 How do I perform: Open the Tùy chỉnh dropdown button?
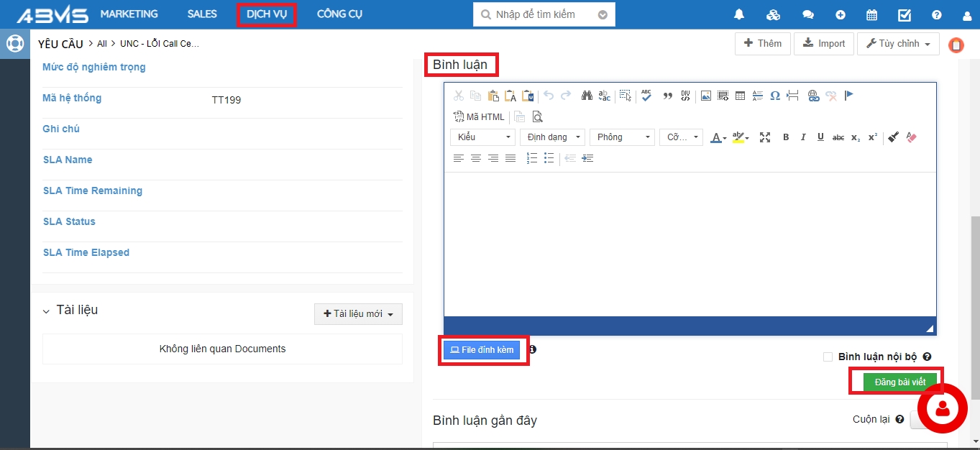point(898,44)
